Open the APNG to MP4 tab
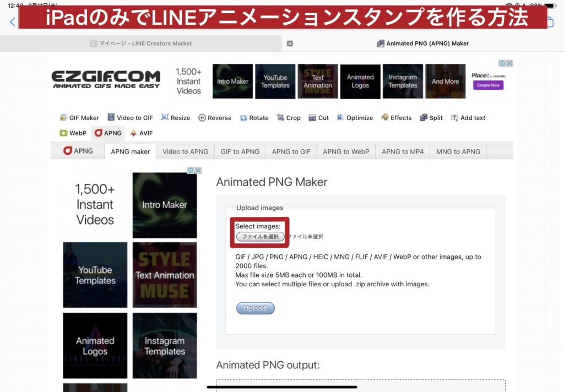 point(403,151)
